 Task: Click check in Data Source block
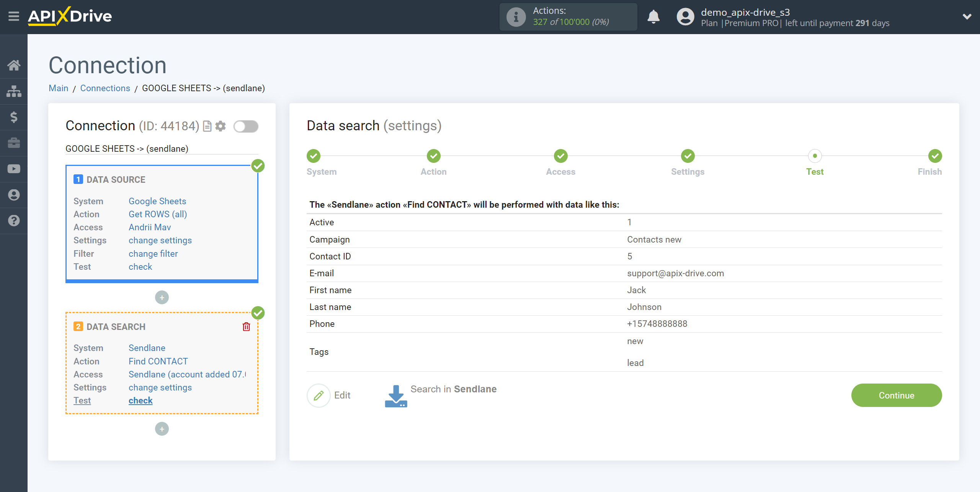click(140, 267)
